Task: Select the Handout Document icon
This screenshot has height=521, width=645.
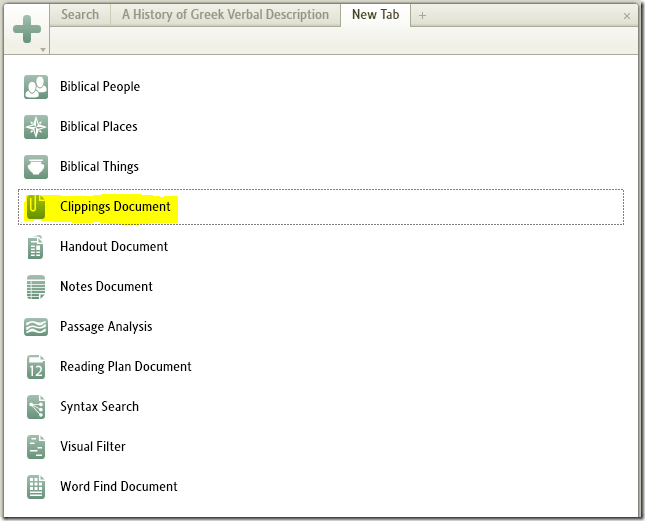Action: (x=36, y=247)
